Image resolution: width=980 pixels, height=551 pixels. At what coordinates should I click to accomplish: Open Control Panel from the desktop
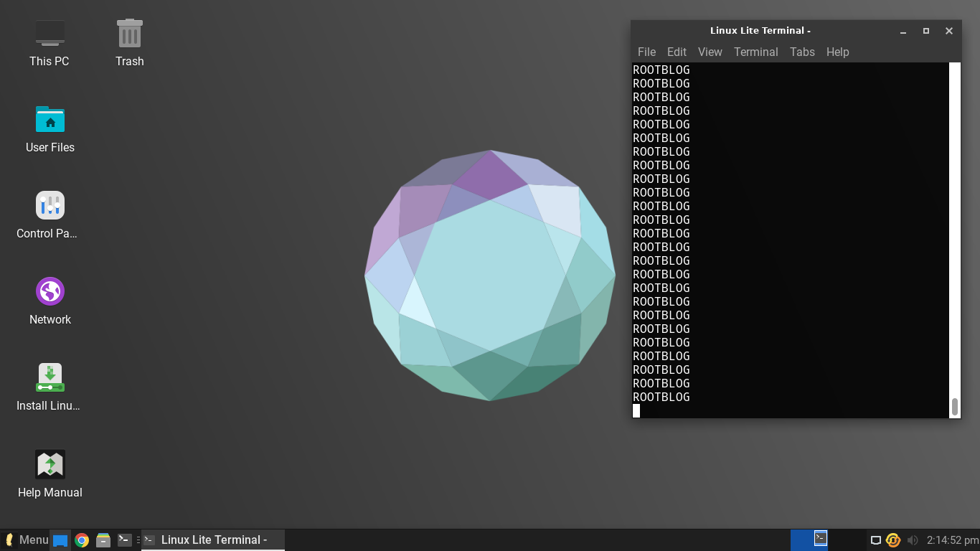click(x=50, y=204)
